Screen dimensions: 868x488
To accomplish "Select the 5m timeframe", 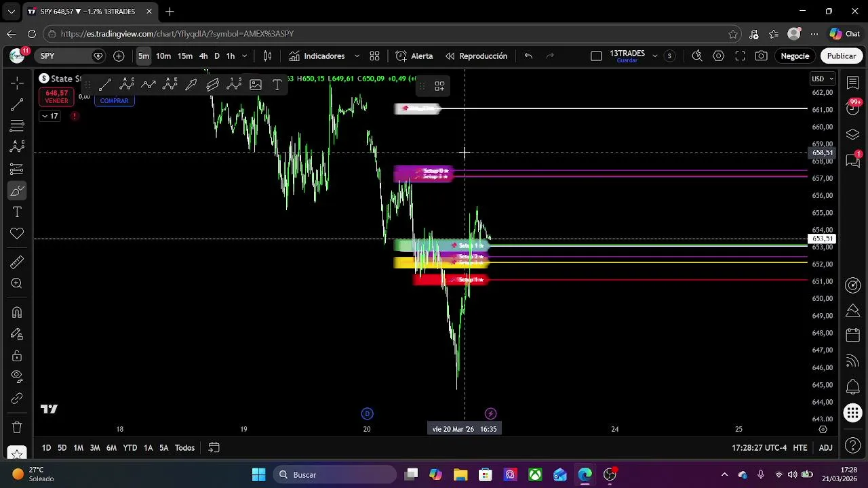I will click(x=144, y=56).
